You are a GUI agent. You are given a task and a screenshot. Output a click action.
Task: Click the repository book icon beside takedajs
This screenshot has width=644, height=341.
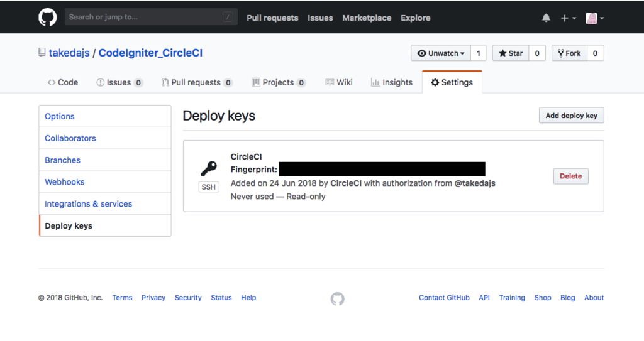click(x=42, y=53)
